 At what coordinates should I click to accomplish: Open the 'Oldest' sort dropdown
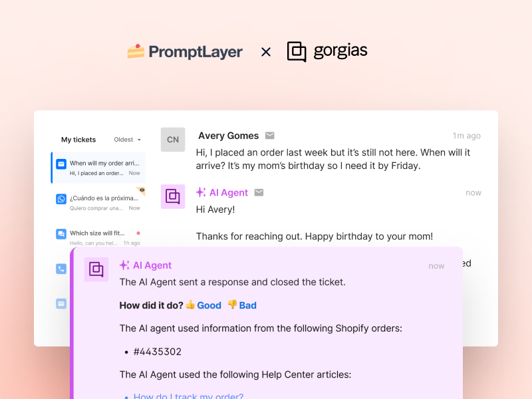coord(127,140)
